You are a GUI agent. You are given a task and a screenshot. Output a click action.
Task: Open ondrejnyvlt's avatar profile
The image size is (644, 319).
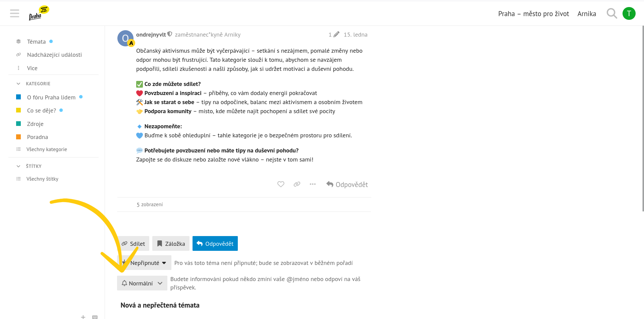tap(125, 38)
